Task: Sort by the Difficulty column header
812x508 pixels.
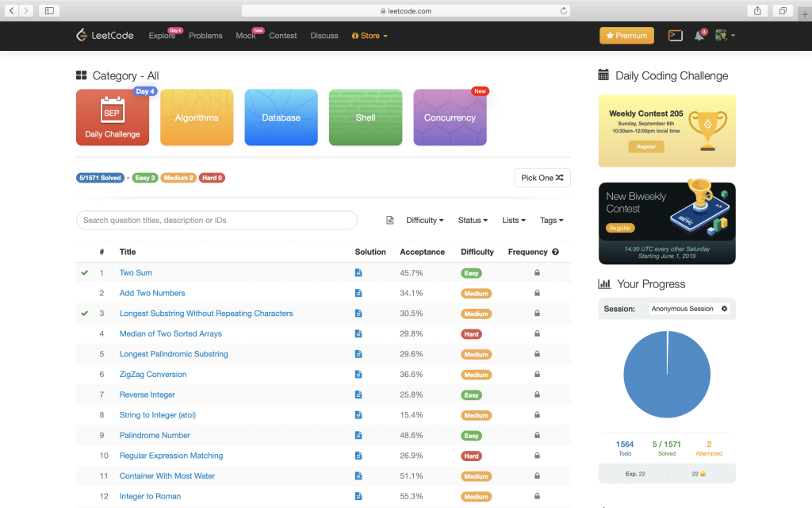Action: point(477,252)
